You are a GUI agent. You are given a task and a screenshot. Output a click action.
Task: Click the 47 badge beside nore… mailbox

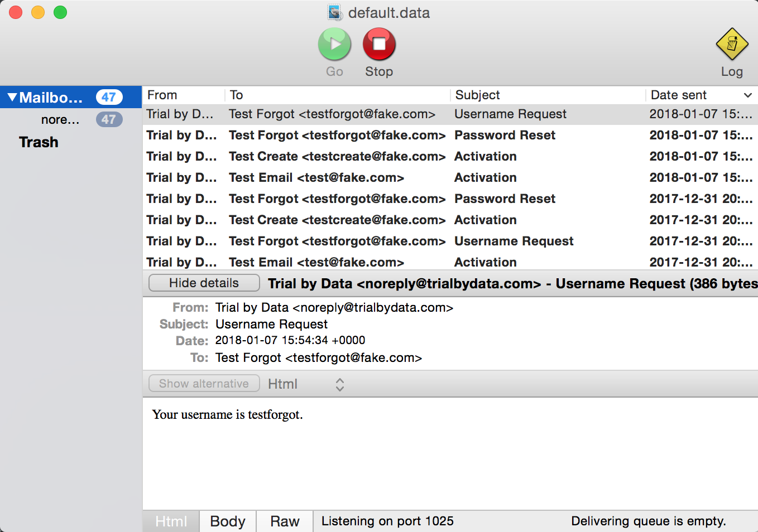[x=109, y=119]
